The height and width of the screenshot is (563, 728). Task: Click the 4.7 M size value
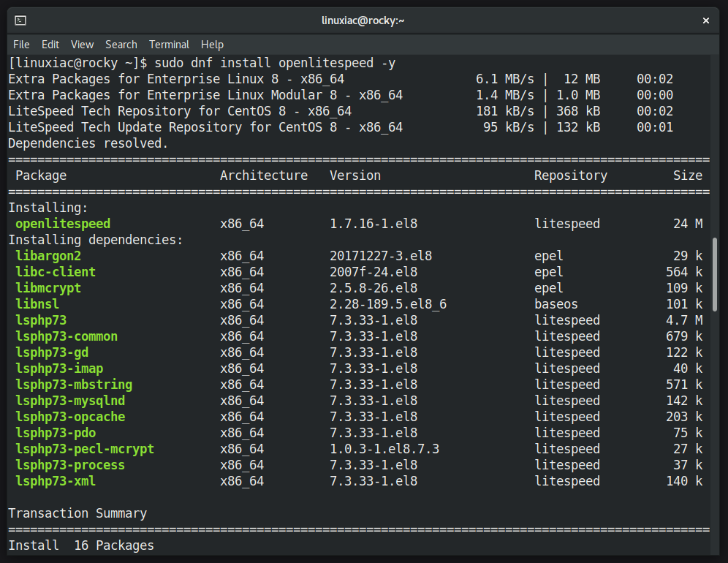pyautogui.click(x=684, y=320)
